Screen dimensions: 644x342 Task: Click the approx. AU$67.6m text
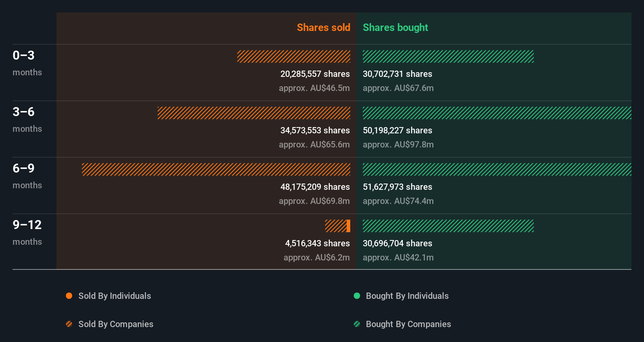coord(398,88)
